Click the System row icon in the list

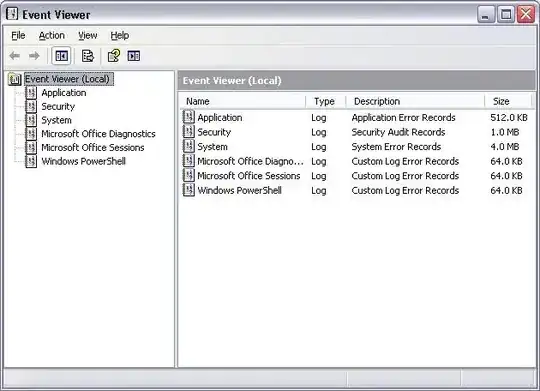click(x=188, y=146)
